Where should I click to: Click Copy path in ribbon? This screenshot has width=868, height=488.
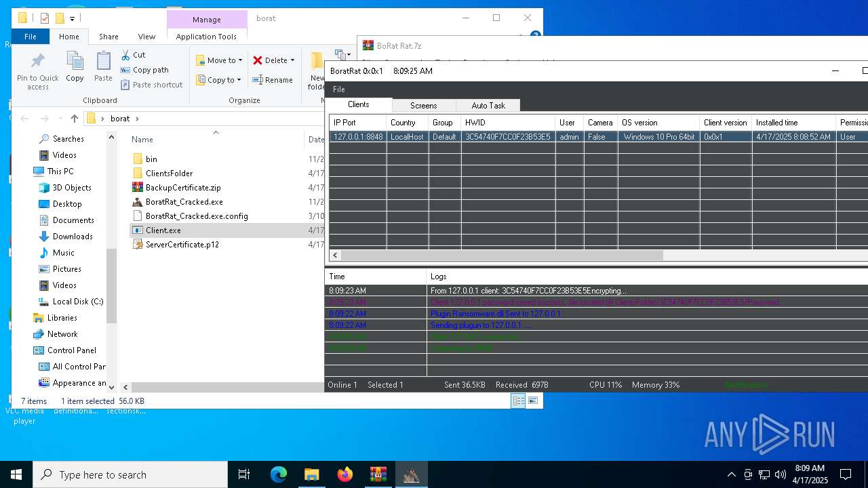click(144, 70)
